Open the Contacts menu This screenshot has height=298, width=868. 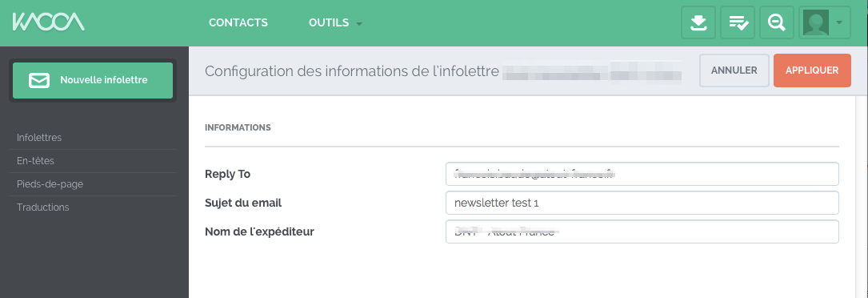pos(238,22)
